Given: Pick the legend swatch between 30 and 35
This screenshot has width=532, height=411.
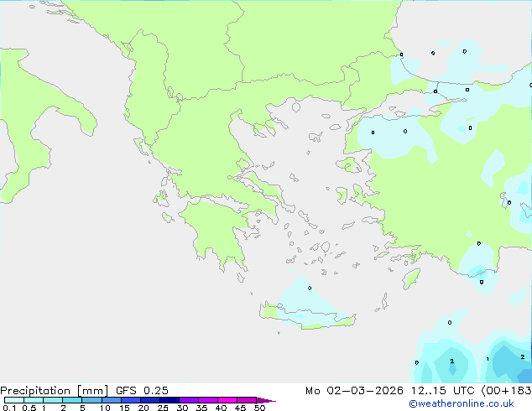Looking at the screenshot, I should tap(188, 400).
